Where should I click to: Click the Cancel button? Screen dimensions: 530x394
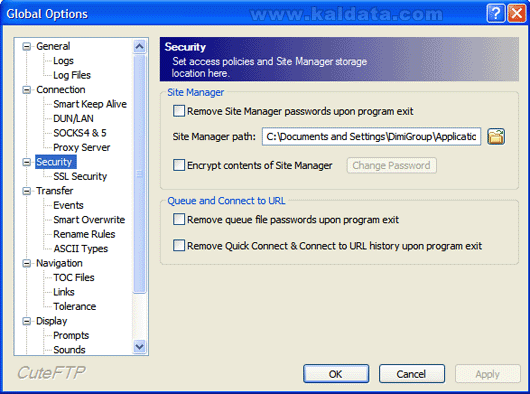(x=412, y=374)
